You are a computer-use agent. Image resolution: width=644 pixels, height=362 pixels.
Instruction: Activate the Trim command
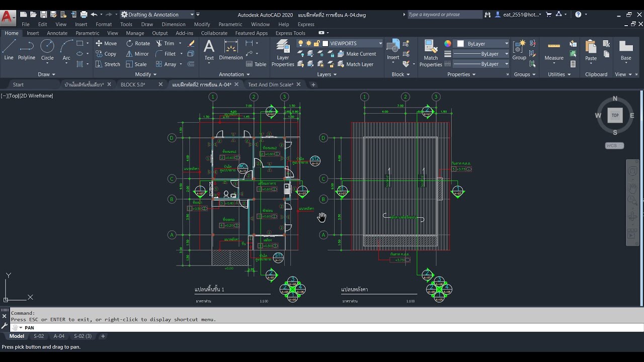165,43
